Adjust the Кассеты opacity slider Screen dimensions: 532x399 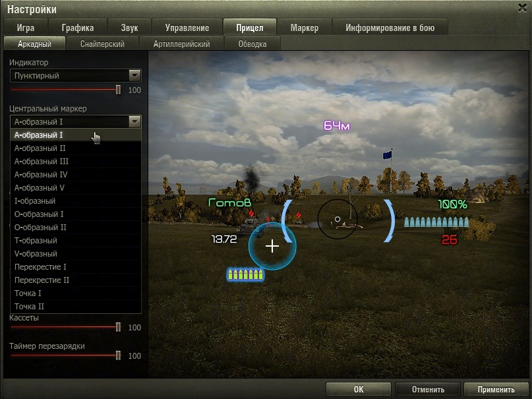click(118, 327)
